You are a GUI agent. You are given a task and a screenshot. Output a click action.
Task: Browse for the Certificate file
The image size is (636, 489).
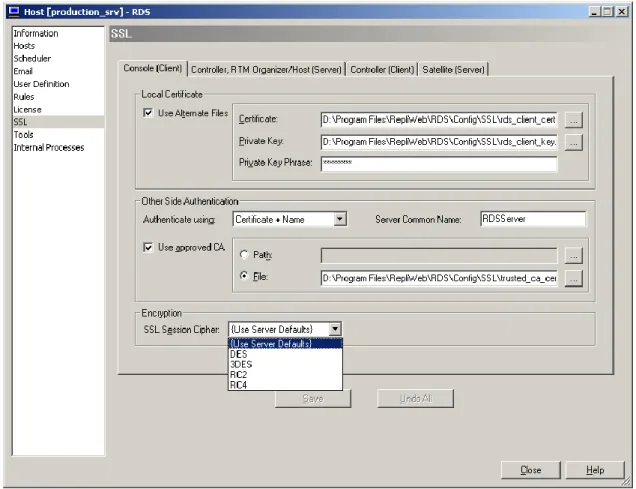574,120
